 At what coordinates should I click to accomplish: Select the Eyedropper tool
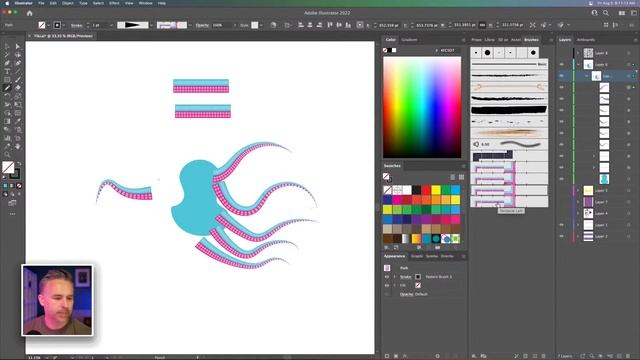coord(18,121)
